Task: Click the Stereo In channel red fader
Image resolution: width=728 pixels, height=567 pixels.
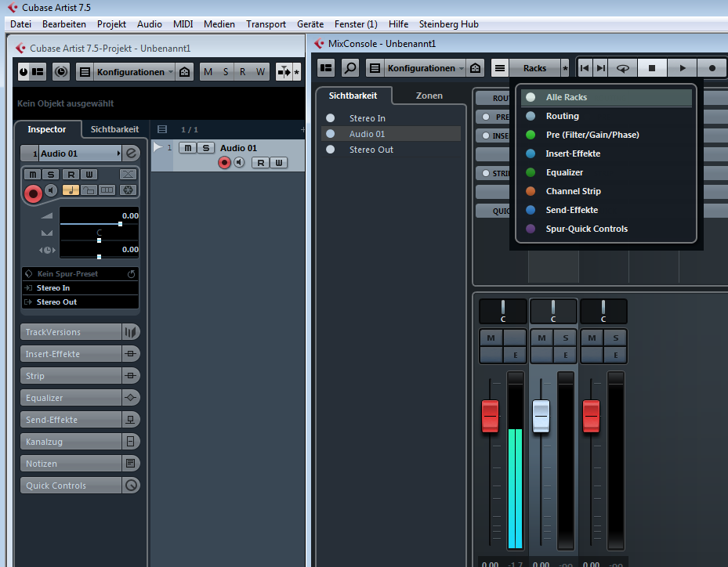Action: click(x=491, y=416)
